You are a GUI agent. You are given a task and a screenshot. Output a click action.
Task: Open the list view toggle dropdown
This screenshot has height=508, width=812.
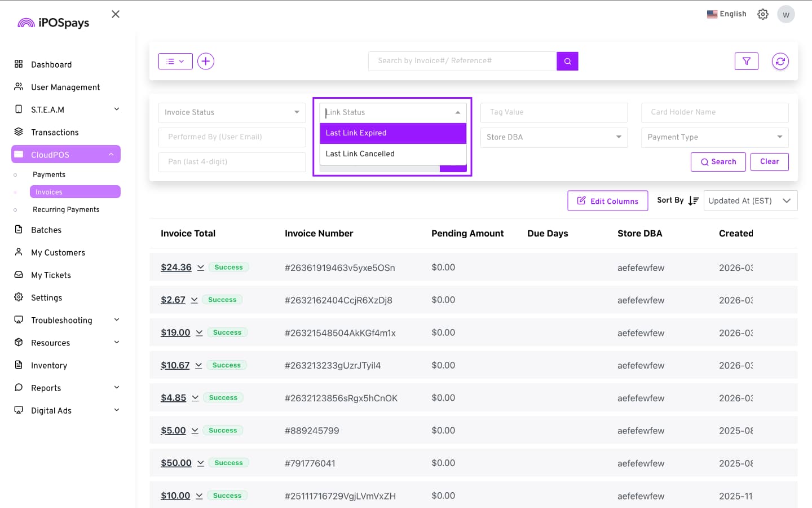pyautogui.click(x=175, y=61)
